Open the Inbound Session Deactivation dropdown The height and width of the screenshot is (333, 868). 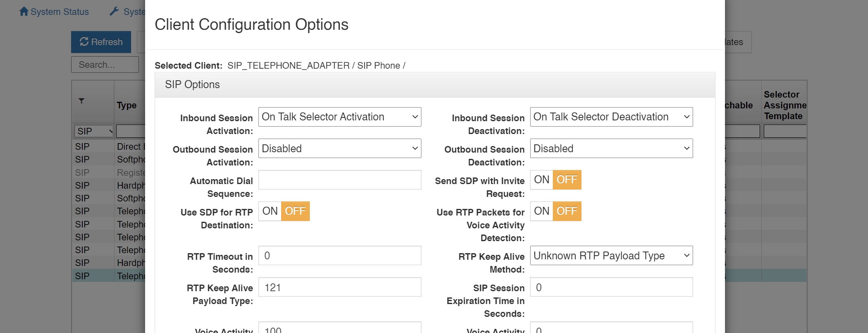click(x=611, y=117)
